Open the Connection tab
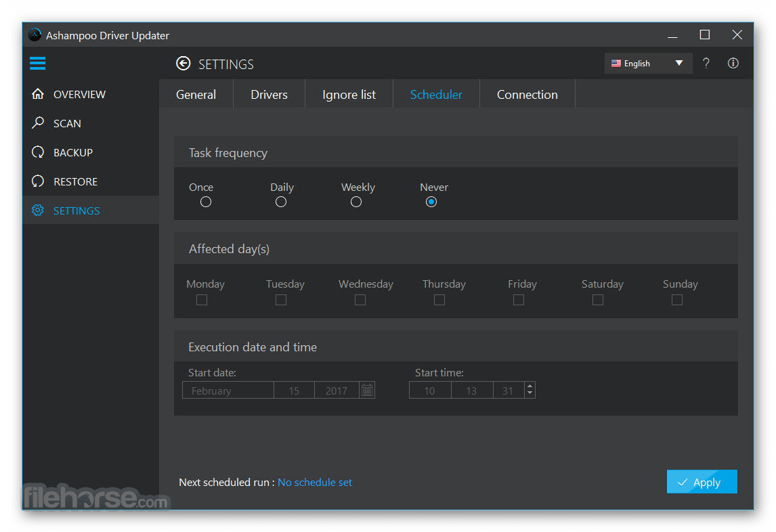This screenshot has width=776, height=532. (527, 94)
